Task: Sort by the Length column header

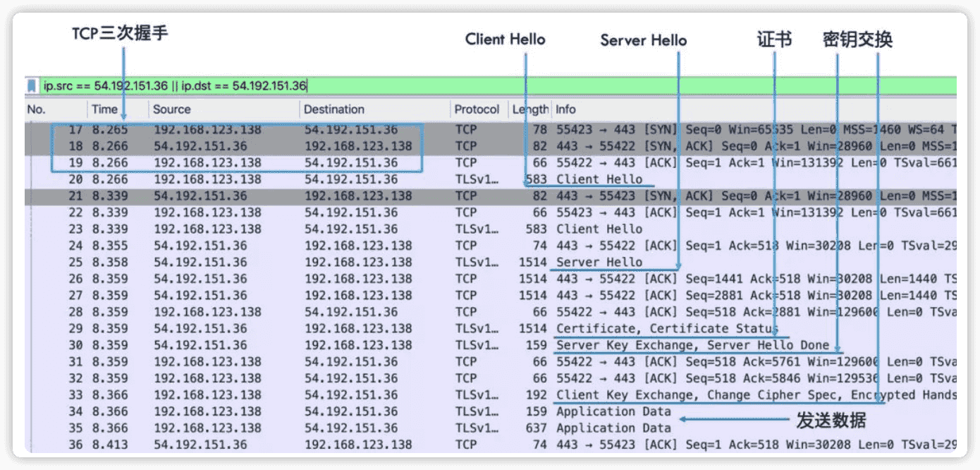Action: (x=529, y=109)
